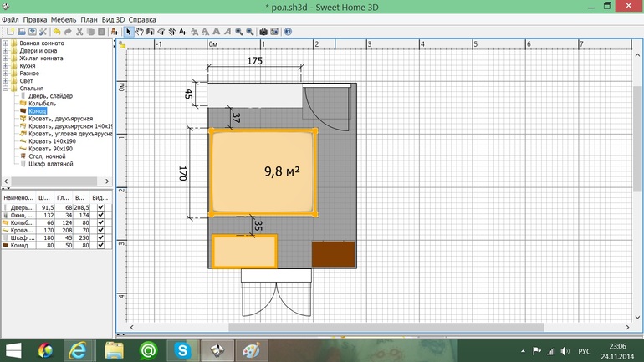Open the Create photo camera tool

click(263, 32)
